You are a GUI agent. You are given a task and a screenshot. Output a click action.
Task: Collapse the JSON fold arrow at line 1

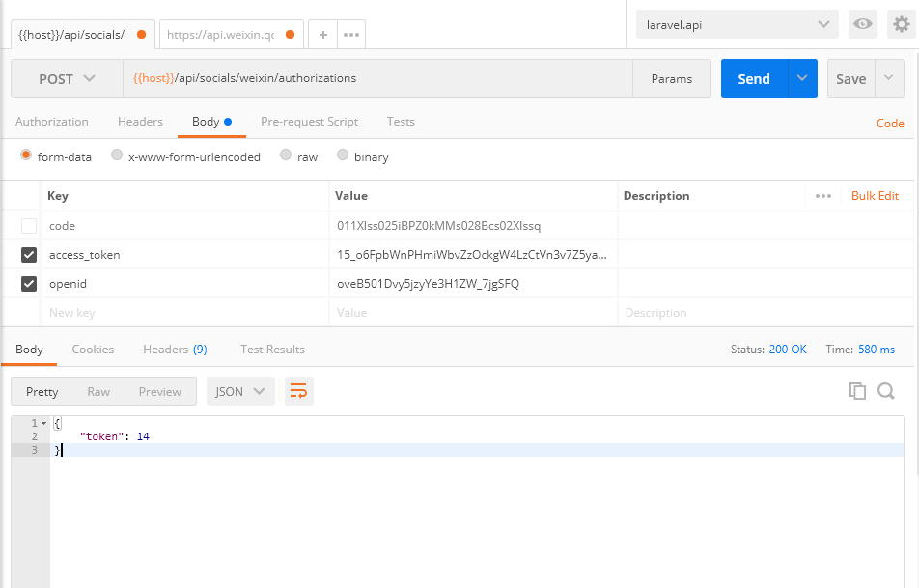click(x=43, y=423)
